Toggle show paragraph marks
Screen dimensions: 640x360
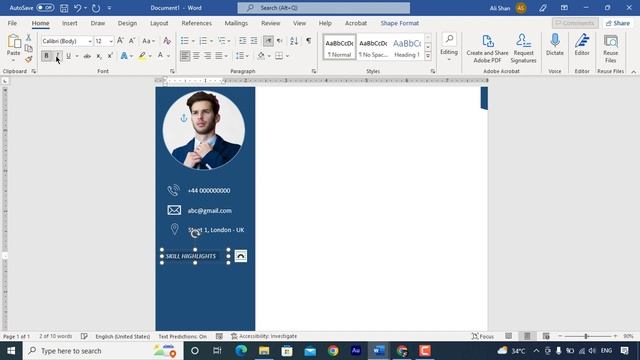pyautogui.click(x=309, y=41)
